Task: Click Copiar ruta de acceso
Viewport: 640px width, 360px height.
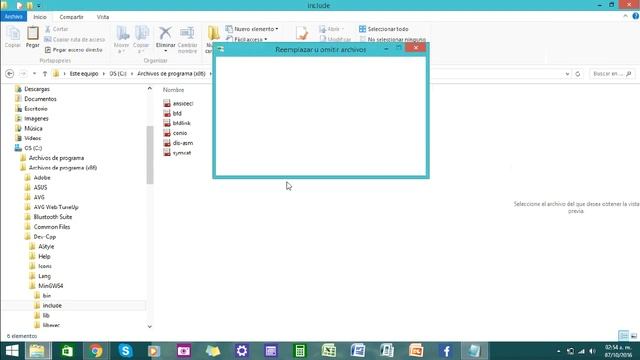Action: [x=75, y=40]
